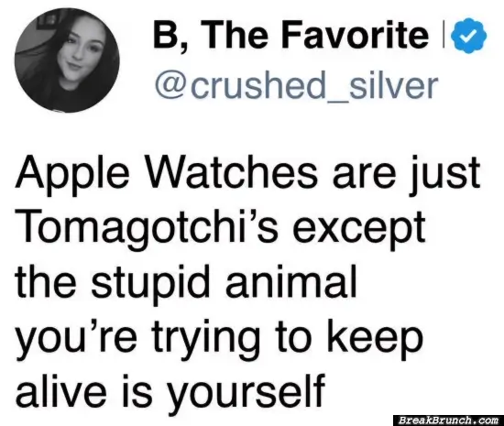
Task: Open the @crushed_silver handle
Action: click(x=296, y=85)
